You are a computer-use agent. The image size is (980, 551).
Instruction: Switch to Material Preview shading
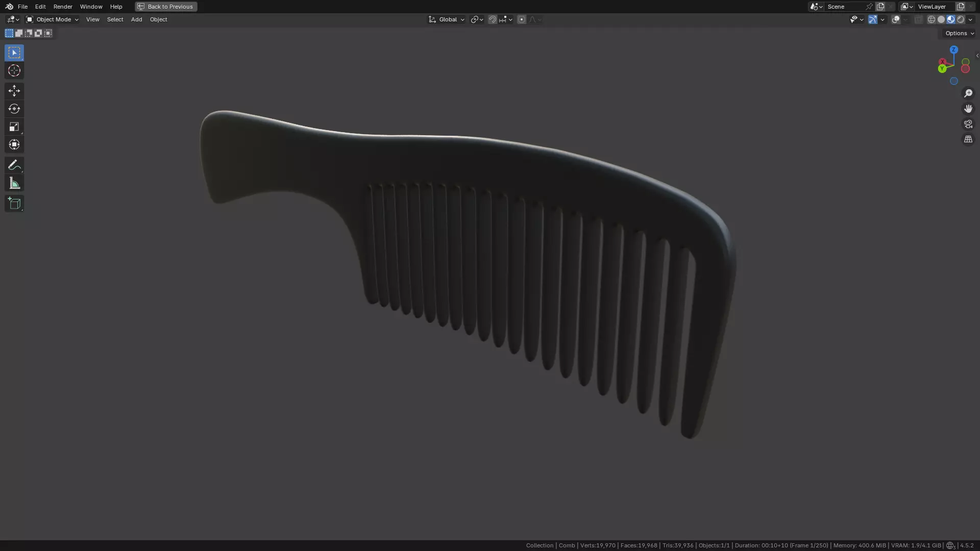point(951,19)
